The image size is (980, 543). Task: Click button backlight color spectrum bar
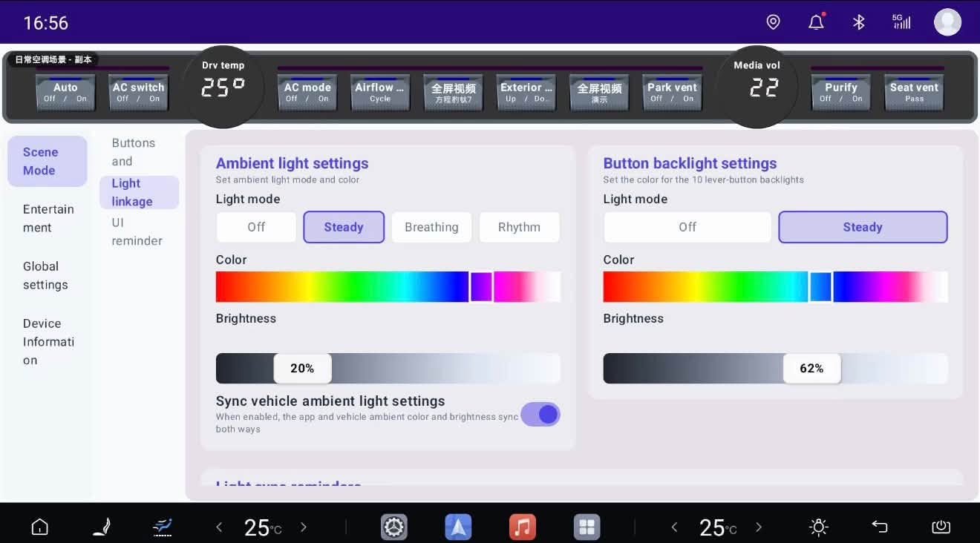775,287
